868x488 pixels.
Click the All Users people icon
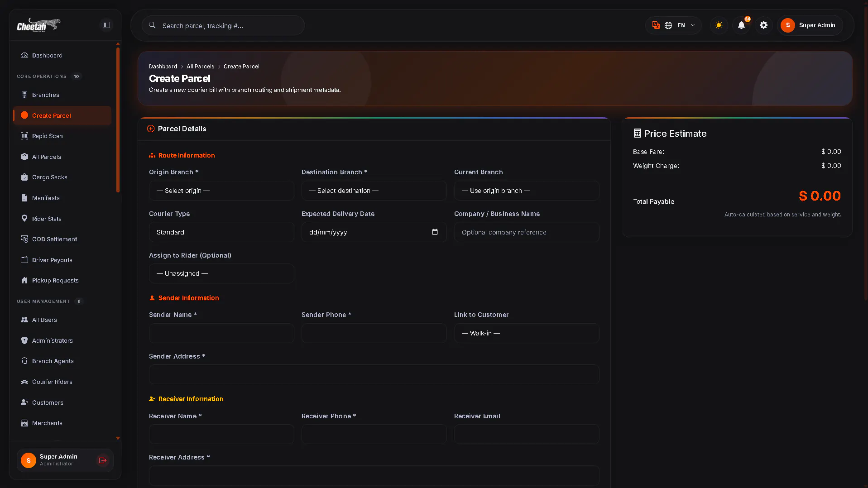click(x=24, y=320)
